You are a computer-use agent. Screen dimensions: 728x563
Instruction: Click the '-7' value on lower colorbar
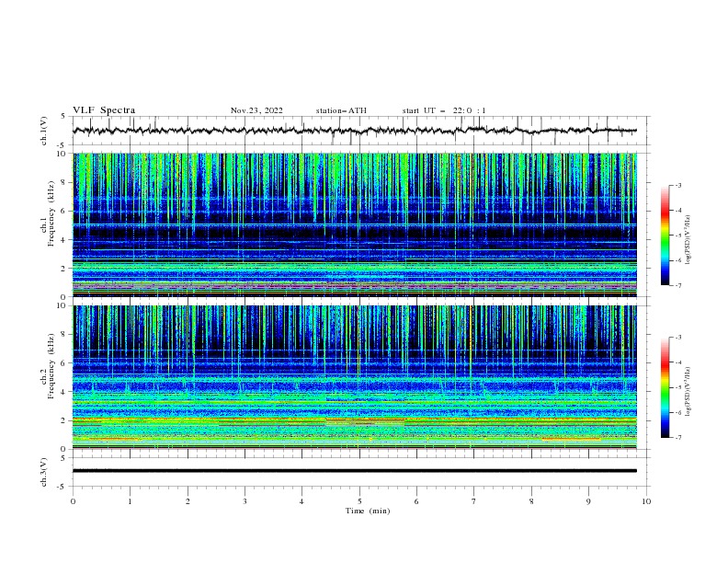pos(678,437)
